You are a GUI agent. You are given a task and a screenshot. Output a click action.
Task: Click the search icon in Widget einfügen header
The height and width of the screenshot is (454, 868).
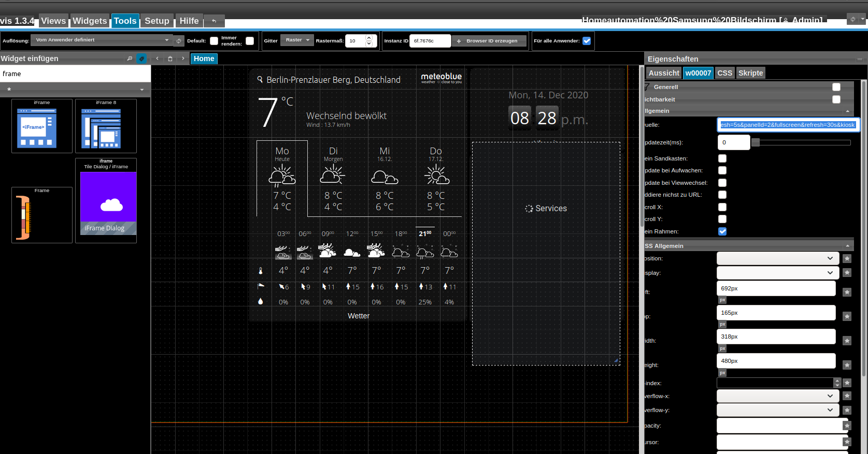tap(130, 58)
